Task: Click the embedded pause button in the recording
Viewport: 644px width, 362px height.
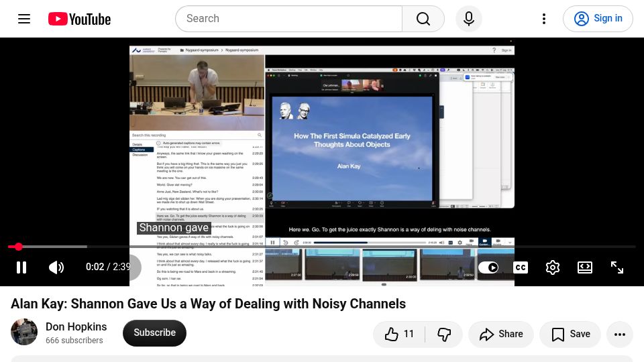Action: 272,243
